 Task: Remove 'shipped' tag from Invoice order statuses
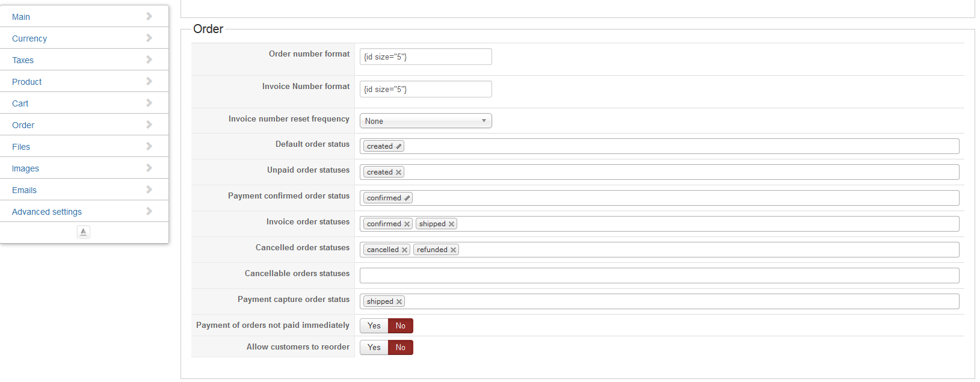pos(451,224)
